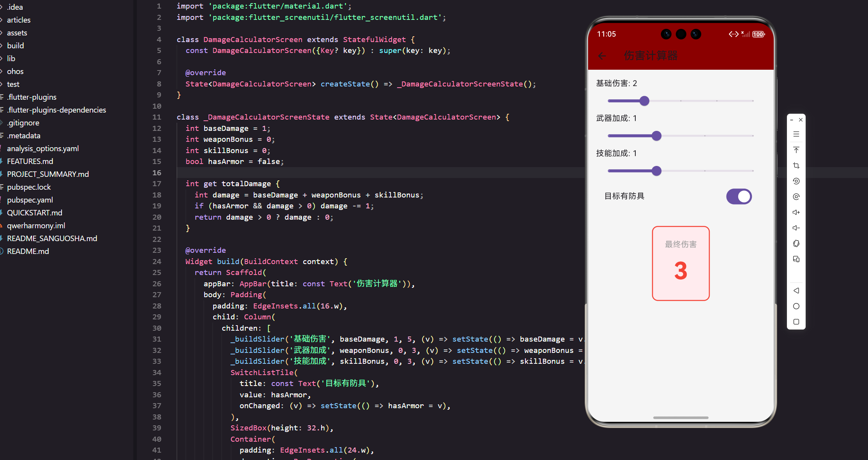Open the .gitignore file
The width and height of the screenshot is (868, 460).
23,123
